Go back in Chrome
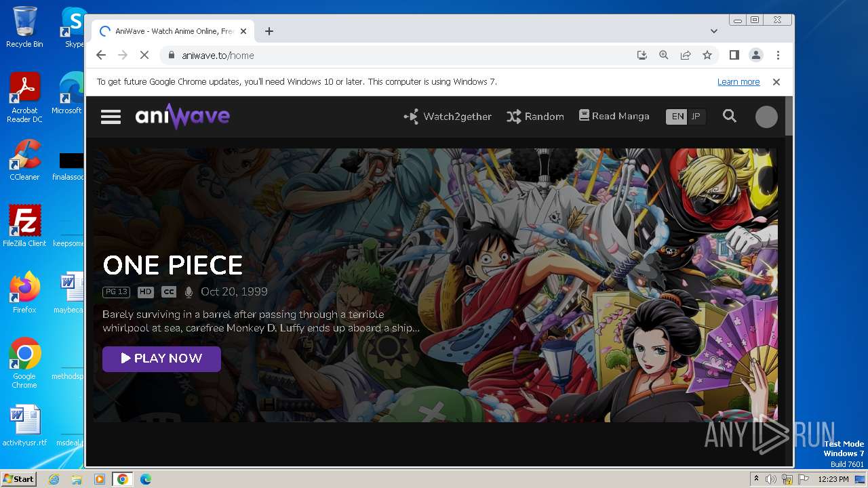The image size is (868, 488). 101,56
